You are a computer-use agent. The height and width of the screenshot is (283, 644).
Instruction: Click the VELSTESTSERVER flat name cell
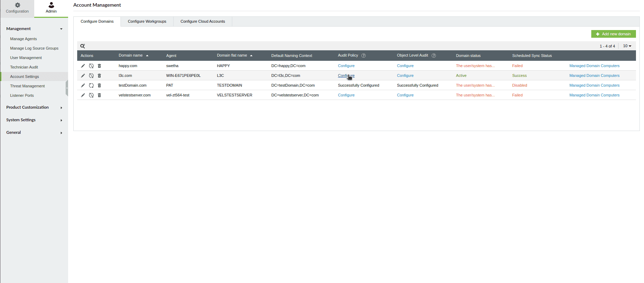click(234, 95)
